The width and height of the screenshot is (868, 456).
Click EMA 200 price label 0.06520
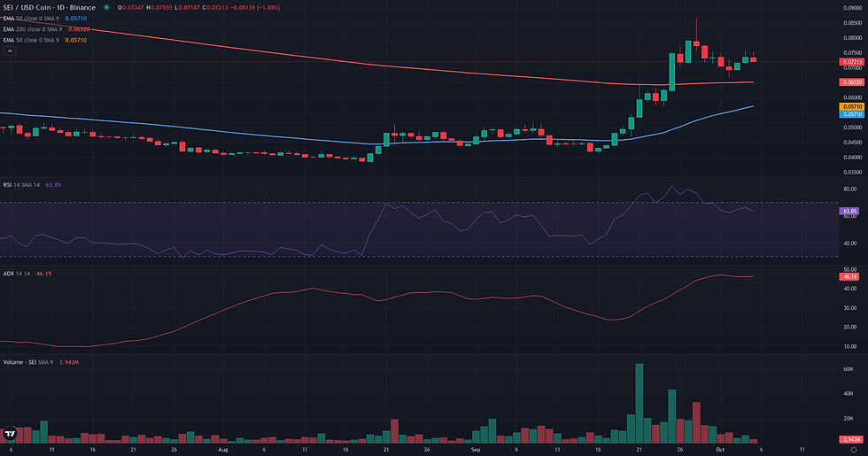pos(851,81)
